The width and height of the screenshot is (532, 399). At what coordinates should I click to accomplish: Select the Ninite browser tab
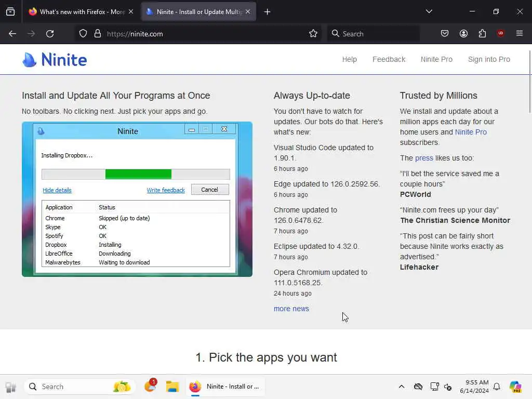pyautogui.click(x=198, y=11)
